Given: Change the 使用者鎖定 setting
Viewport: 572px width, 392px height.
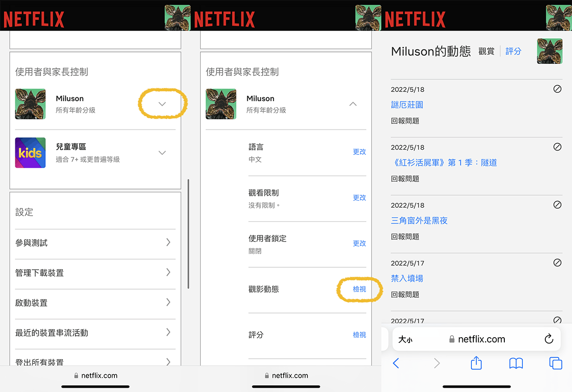Looking at the screenshot, I should 359,243.
